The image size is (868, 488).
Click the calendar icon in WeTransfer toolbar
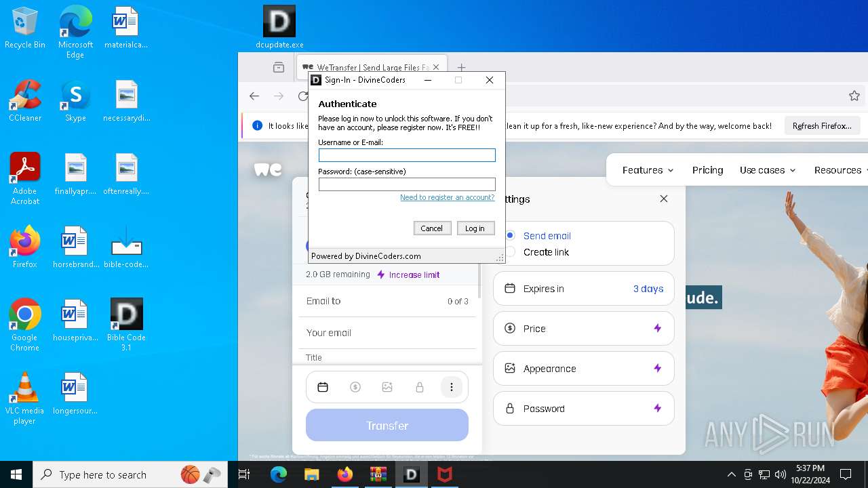click(323, 387)
